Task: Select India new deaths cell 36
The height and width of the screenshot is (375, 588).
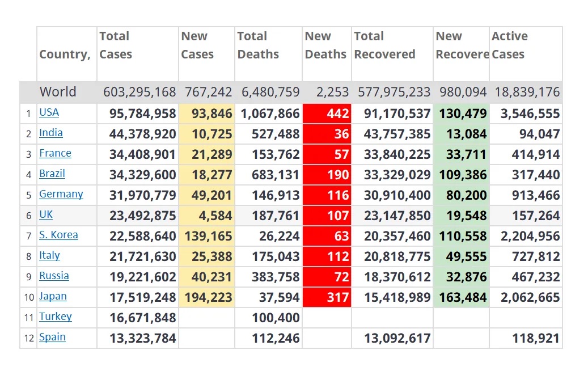Action: click(x=327, y=134)
